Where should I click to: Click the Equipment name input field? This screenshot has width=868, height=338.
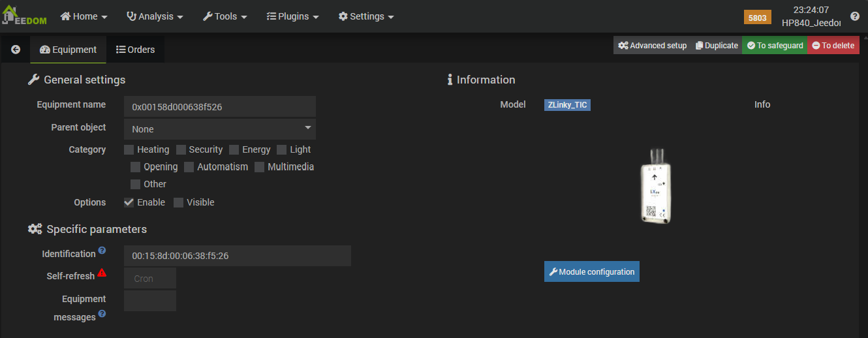point(219,107)
